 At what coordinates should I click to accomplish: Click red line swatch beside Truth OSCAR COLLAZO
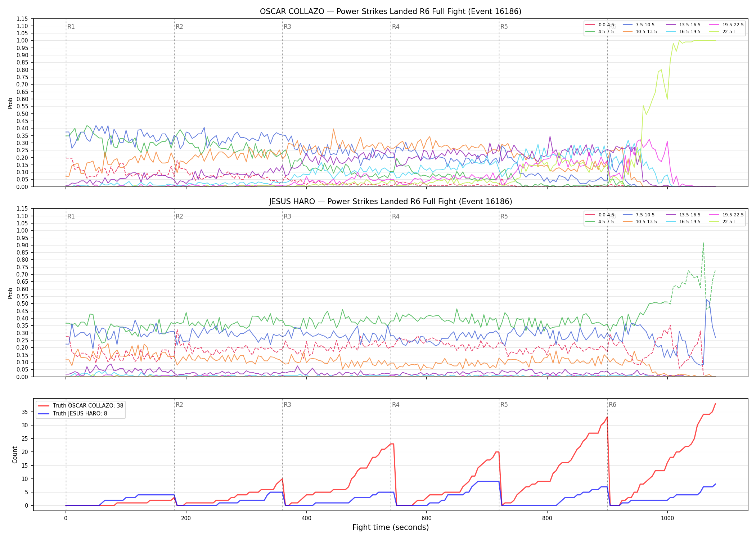point(44,406)
